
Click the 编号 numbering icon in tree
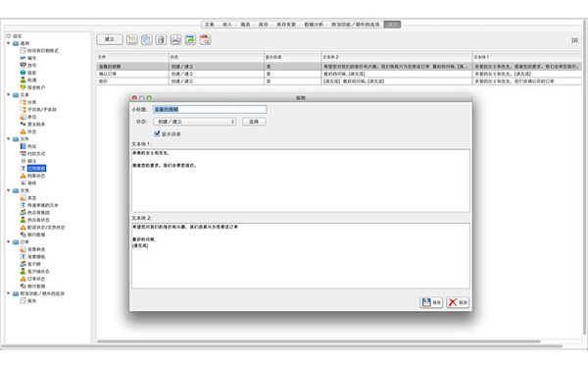23,58
